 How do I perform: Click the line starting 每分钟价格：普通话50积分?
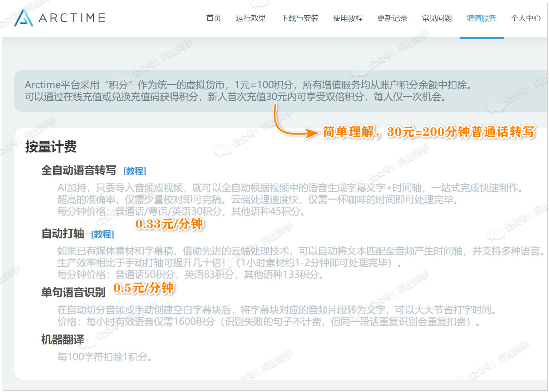coord(191,275)
